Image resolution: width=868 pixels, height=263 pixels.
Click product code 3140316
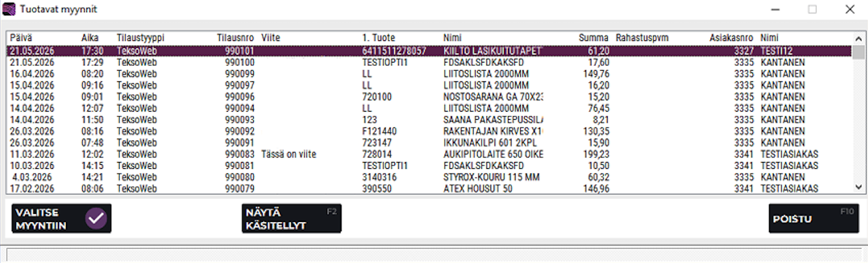click(x=379, y=177)
